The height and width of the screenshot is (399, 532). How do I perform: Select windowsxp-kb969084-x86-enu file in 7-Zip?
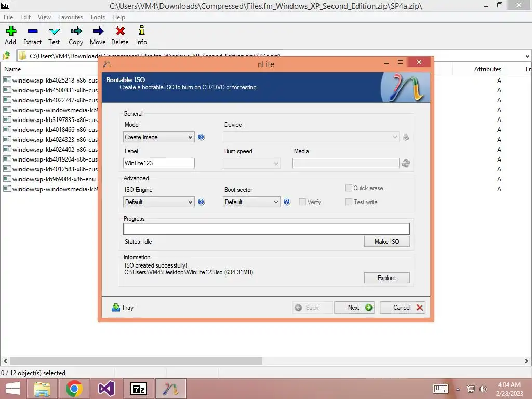pyautogui.click(x=50, y=179)
